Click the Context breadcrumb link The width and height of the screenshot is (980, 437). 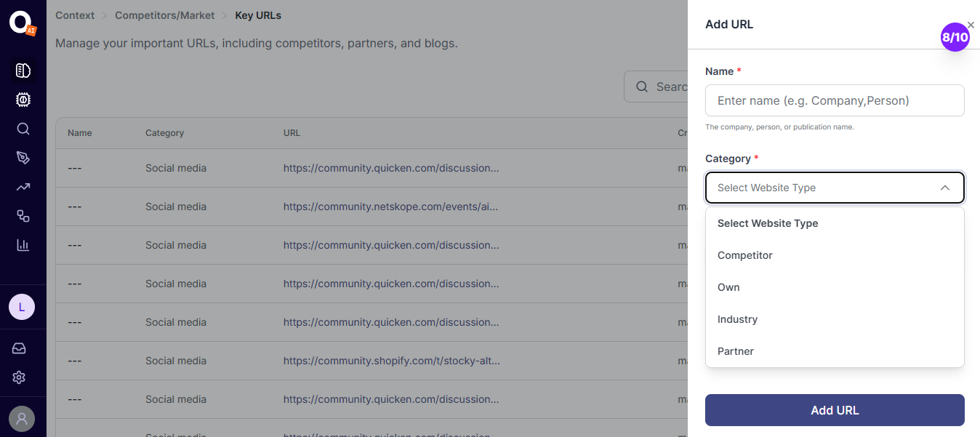[x=75, y=15]
